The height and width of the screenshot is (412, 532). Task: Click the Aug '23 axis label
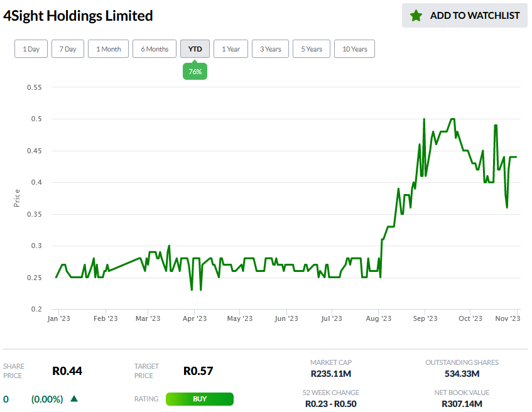[378, 318]
